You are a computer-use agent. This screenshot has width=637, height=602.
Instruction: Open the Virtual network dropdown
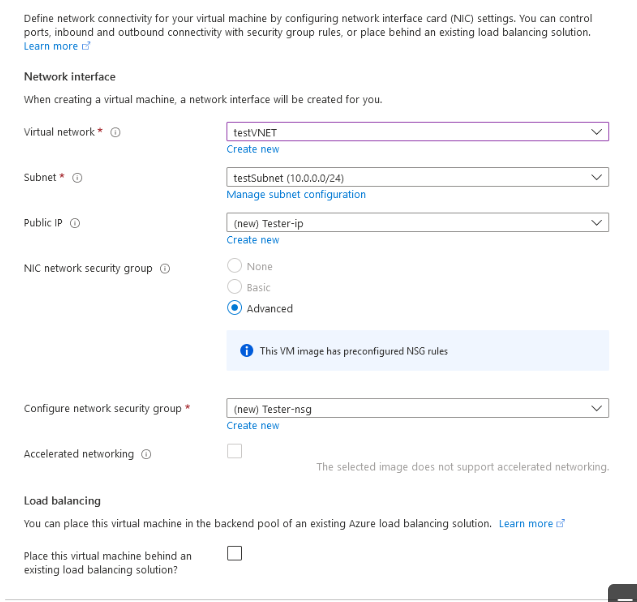[417, 132]
